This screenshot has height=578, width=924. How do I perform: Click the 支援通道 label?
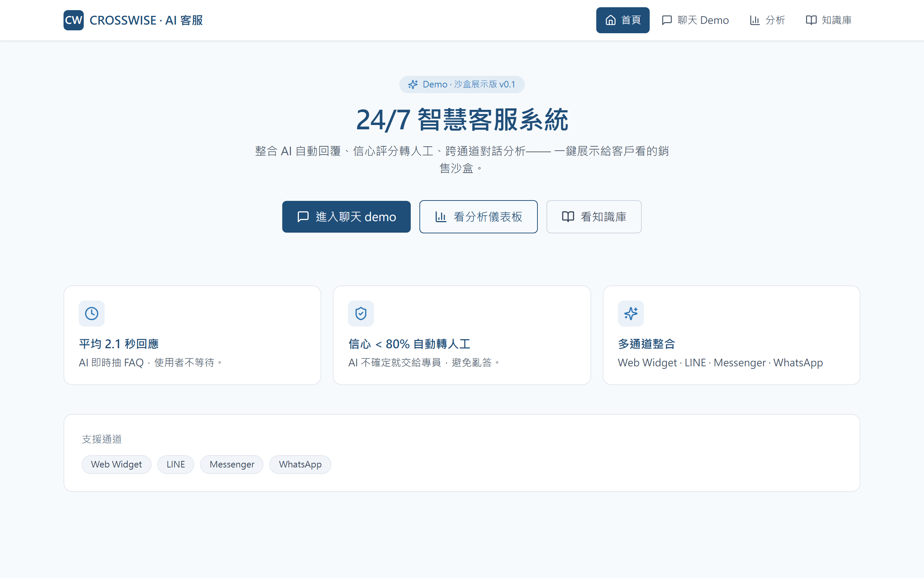point(102,439)
